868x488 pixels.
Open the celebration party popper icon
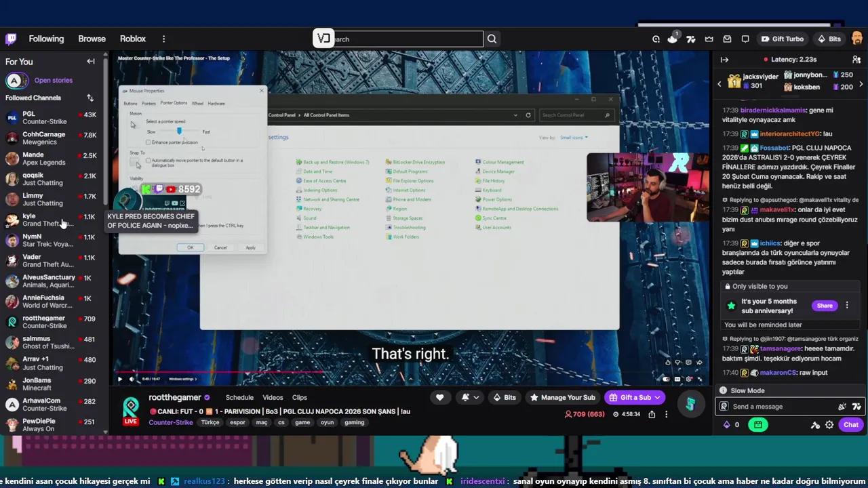842,407
